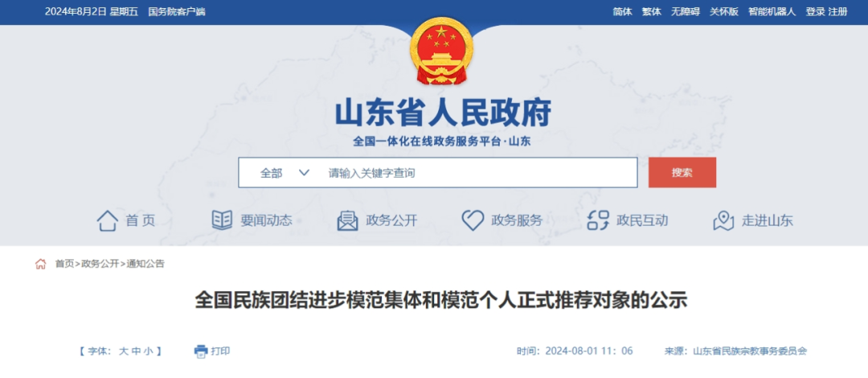Click the national emblem logo
The image size is (868, 378).
441,51
